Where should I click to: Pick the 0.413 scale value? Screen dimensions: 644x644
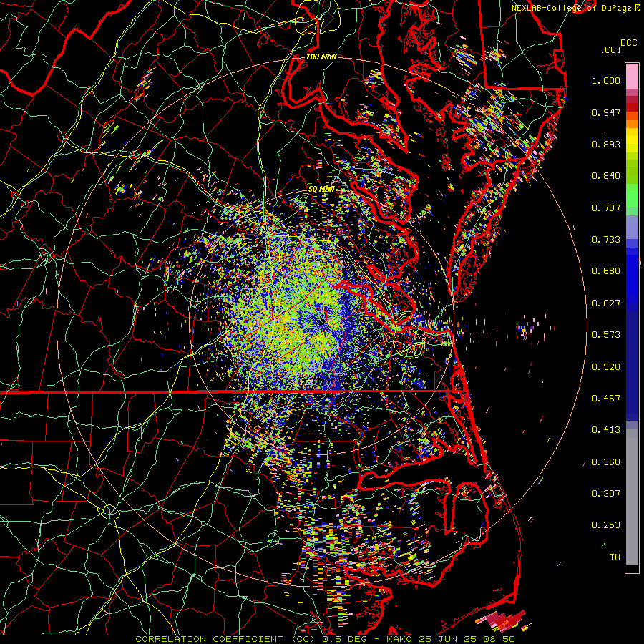tap(606, 430)
